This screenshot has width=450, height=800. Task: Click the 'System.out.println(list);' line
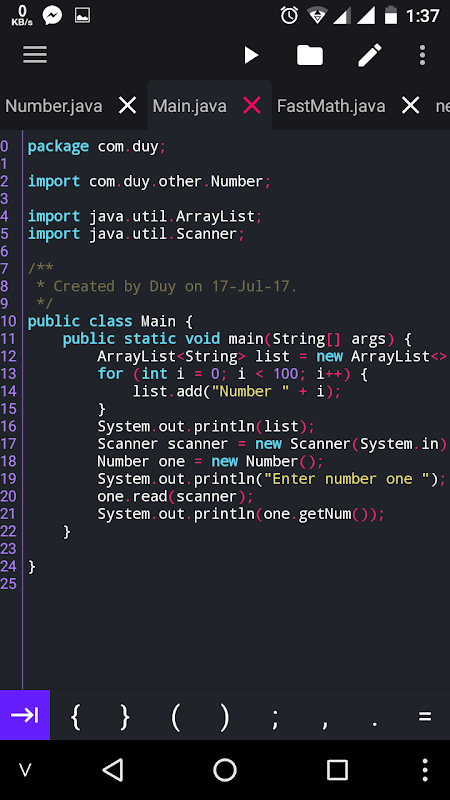click(206, 426)
